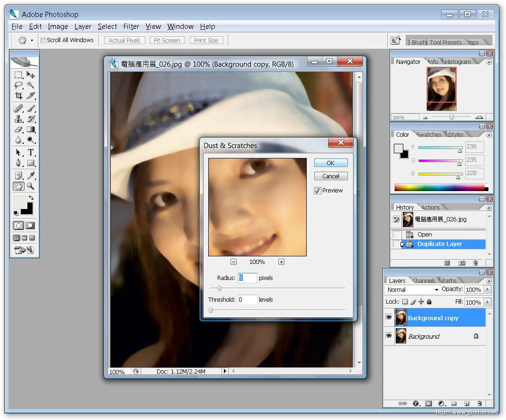Switch to Quick Mask mode
506x420 pixels.
[30, 226]
